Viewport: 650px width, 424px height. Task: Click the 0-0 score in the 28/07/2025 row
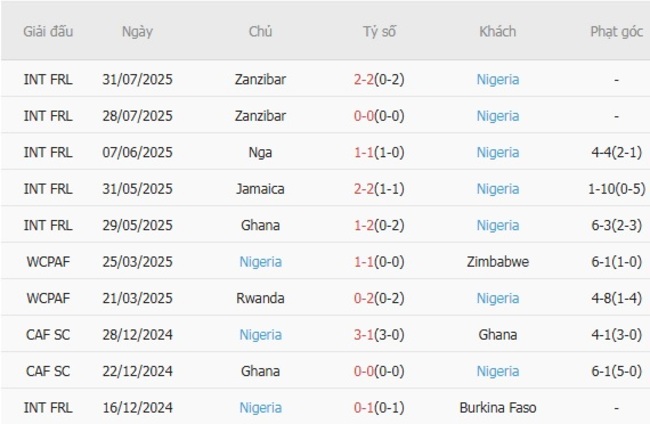click(x=379, y=116)
